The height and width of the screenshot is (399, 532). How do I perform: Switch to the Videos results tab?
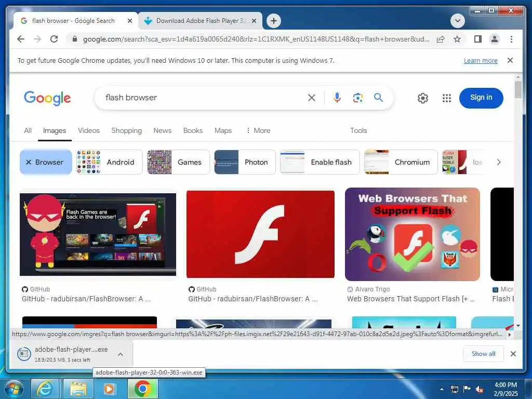(x=89, y=130)
